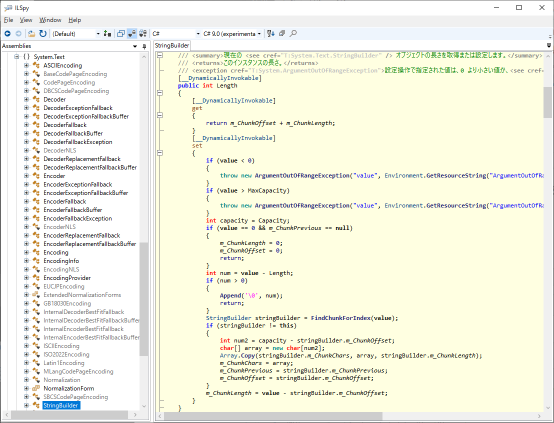The image size is (554, 423).
Task: Click the code view horizontal scrollbar thumb
Action: click(273, 416)
